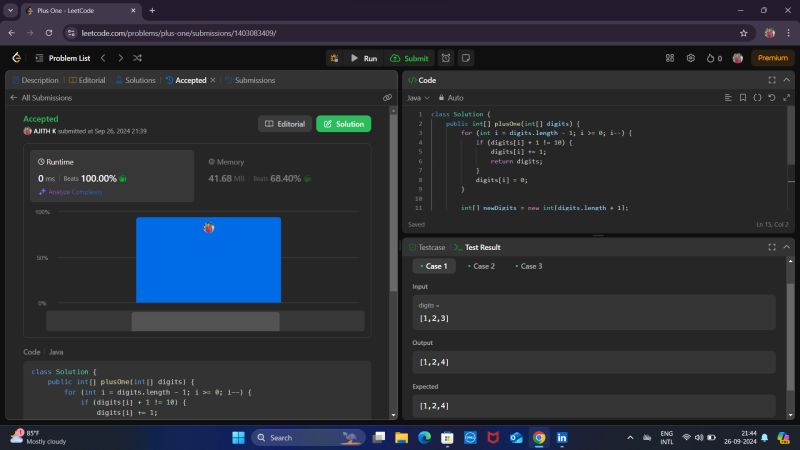
Task: Open the layout grid icon
Action: click(670, 58)
